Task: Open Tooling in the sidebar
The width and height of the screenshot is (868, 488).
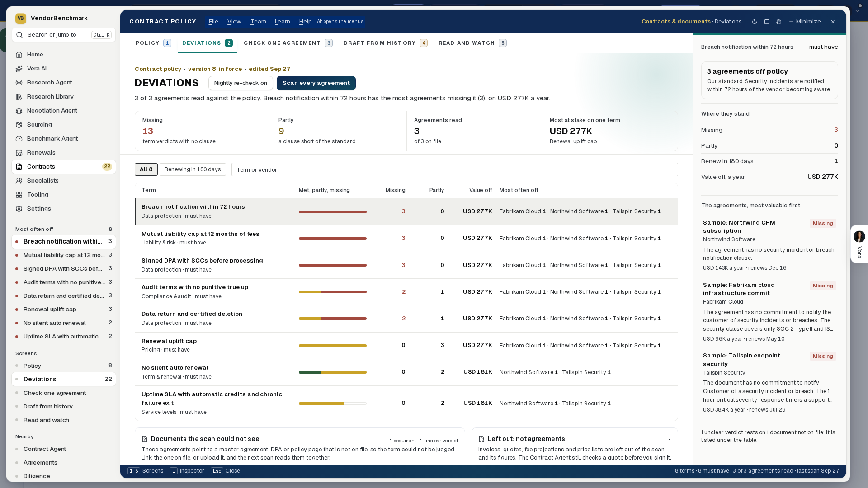Action: [x=63, y=195]
